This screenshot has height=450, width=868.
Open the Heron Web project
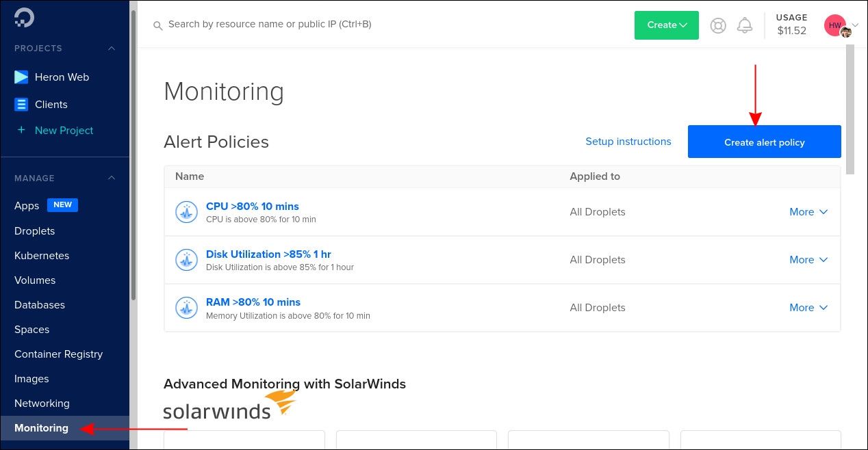tap(62, 77)
